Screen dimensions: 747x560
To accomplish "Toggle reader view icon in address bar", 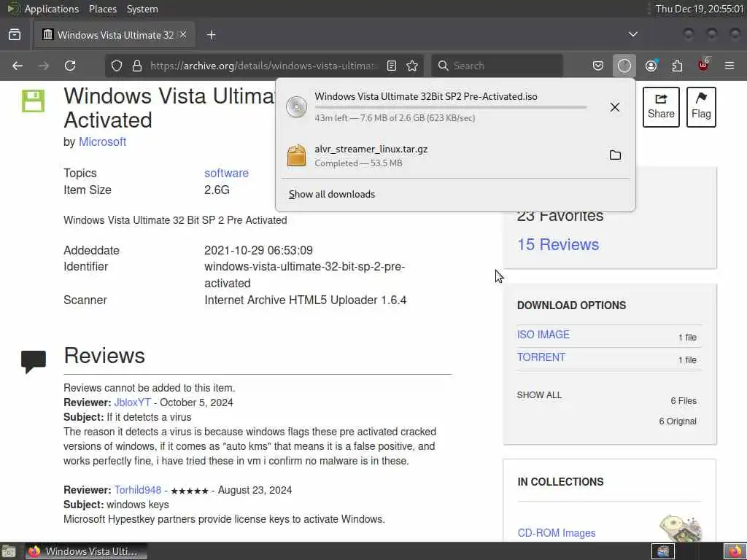I will tap(392, 66).
